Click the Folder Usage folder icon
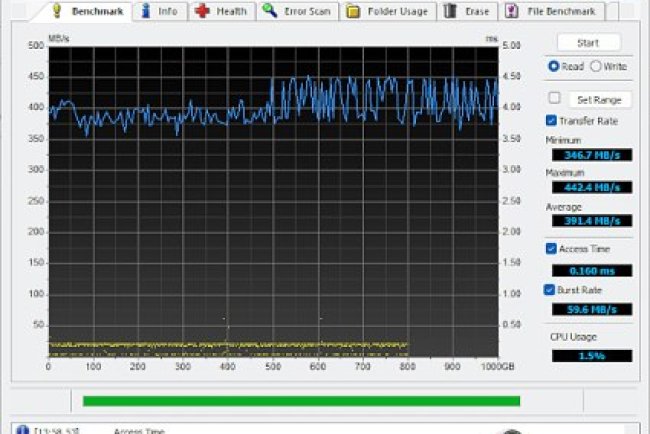 [x=353, y=11]
